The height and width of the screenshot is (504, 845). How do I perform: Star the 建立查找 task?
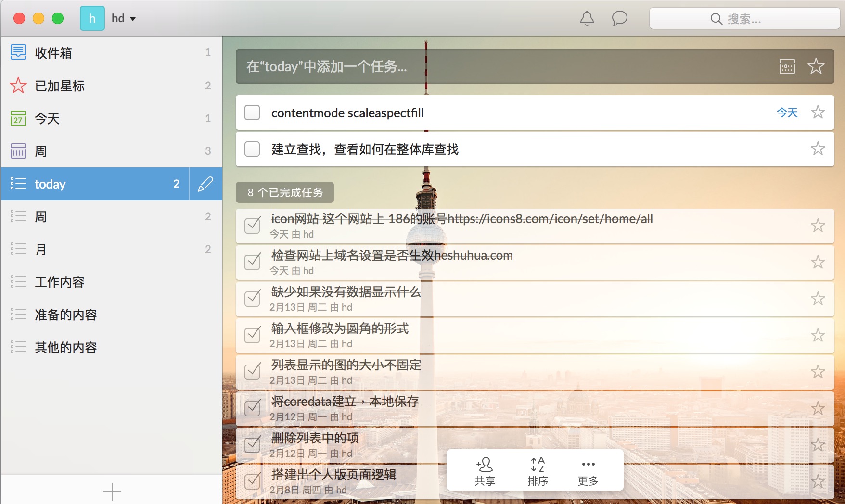tap(818, 149)
